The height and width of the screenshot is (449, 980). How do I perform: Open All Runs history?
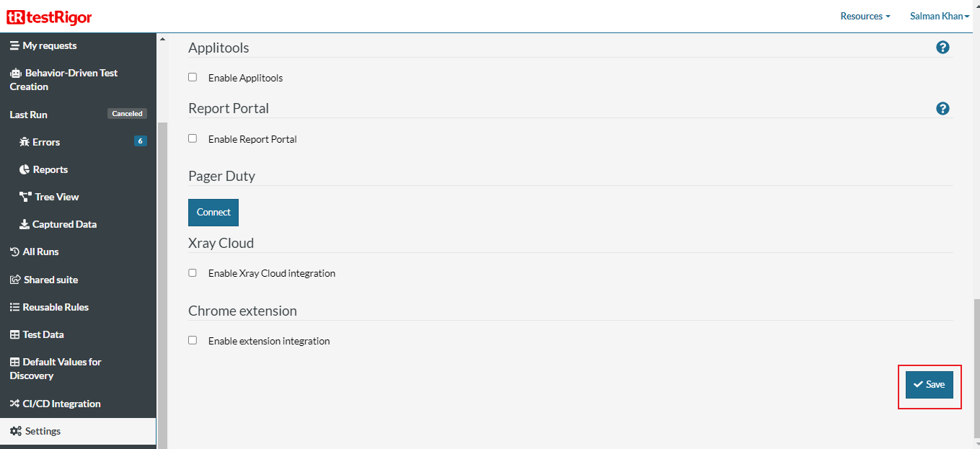(x=38, y=251)
